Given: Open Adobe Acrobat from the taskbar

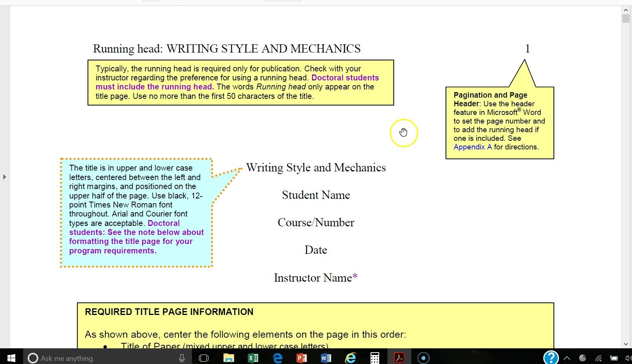Looking at the screenshot, I should [399, 357].
